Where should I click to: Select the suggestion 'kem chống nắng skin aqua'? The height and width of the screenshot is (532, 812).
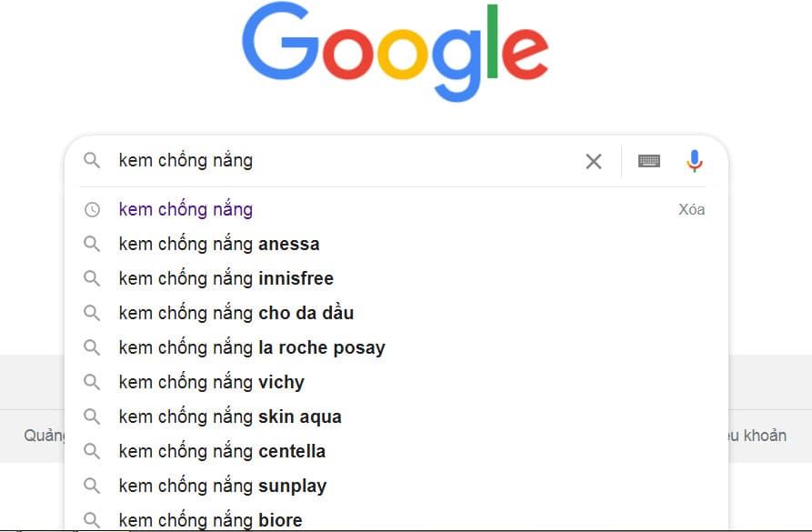pyautogui.click(x=229, y=417)
